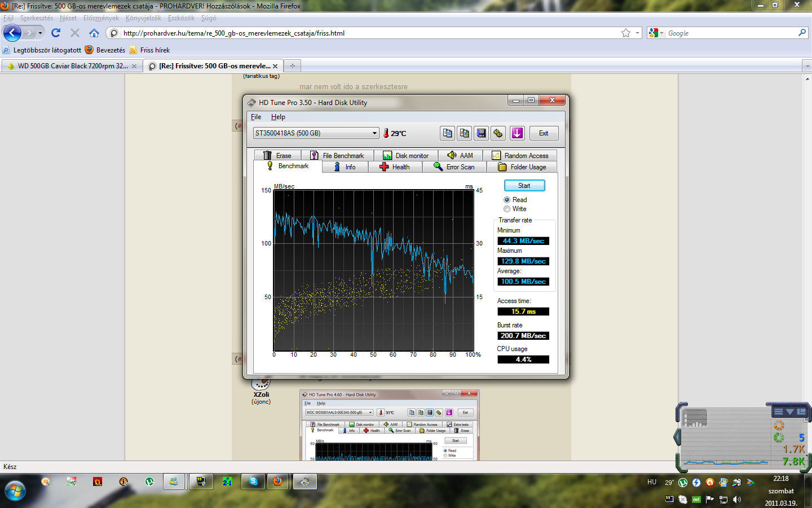The width and height of the screenshot is (812, 508).
Task: Switch to the Info tab
Action: 345,167
